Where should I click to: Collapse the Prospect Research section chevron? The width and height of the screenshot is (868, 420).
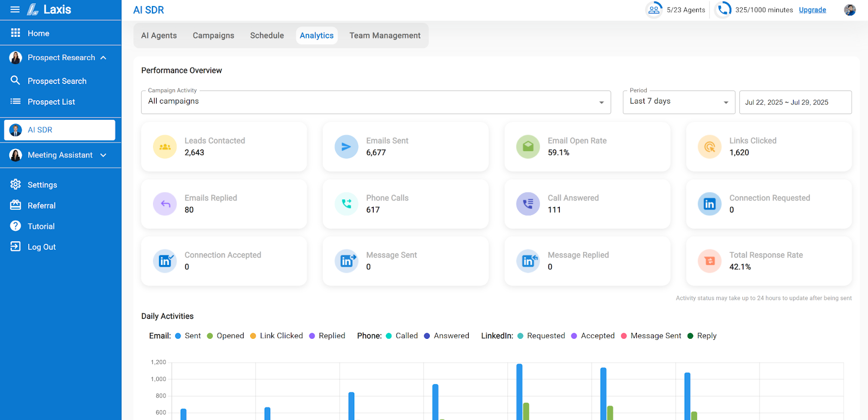pyautogui.click(x=103, y=57)
